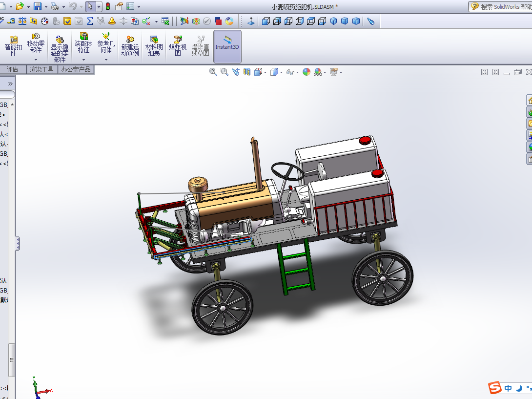Click the Rebuild traffic light icon
The width and height of the screenshot is (532, 399).
tap(108, 6)
